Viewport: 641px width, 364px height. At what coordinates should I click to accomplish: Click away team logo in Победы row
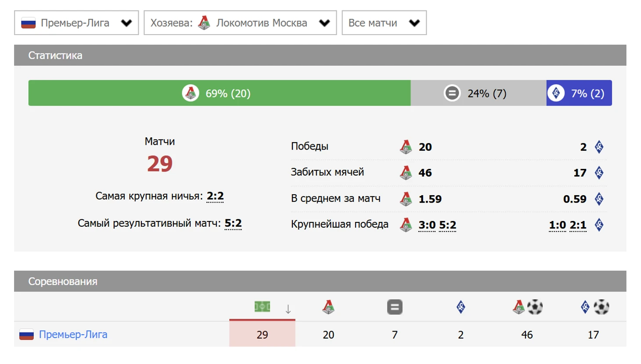599,147
